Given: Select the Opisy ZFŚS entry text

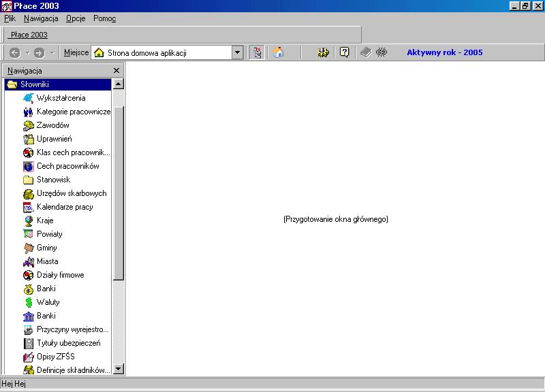Looking at the screenshot, I should click(x=56, y=356).
